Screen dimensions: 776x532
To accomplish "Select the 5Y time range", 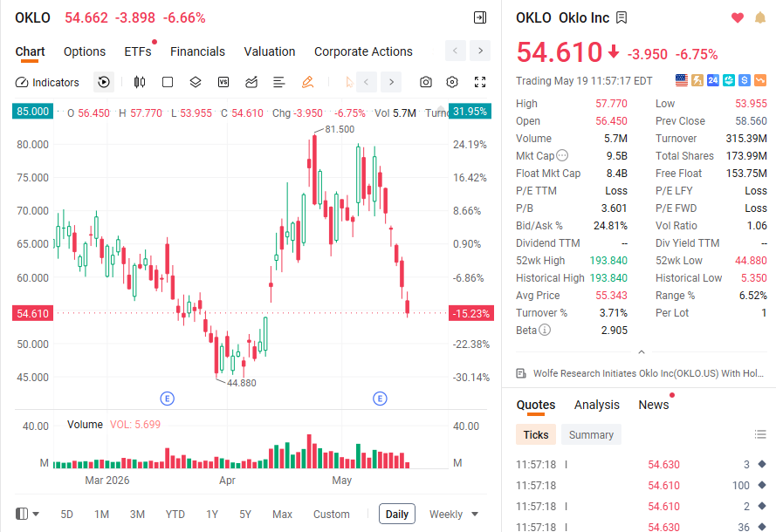I will [x=245, y=515].
